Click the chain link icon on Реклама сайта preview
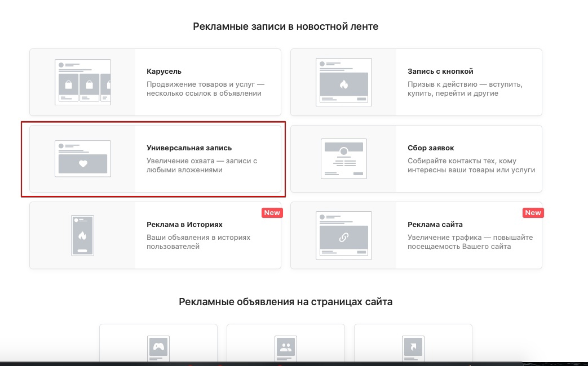The width and height of the screenshot is (588, 366). (343, 236)
